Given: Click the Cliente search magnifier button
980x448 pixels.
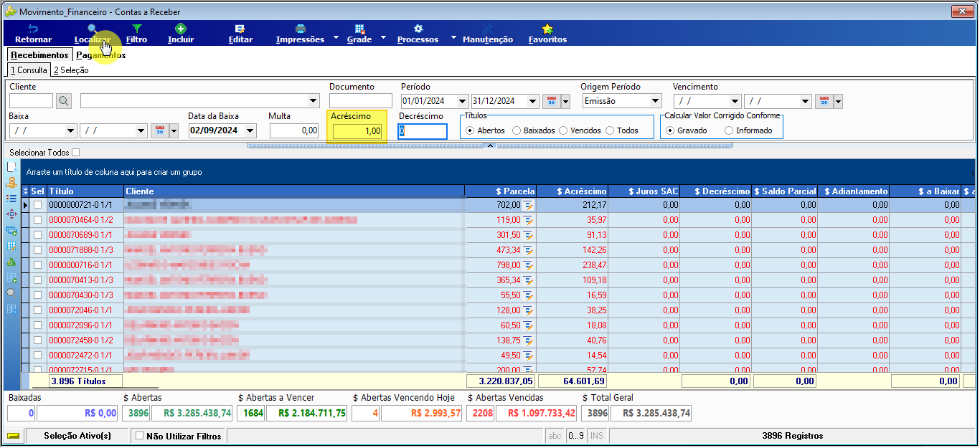Looking at the screenshot, I should [64, 101].
